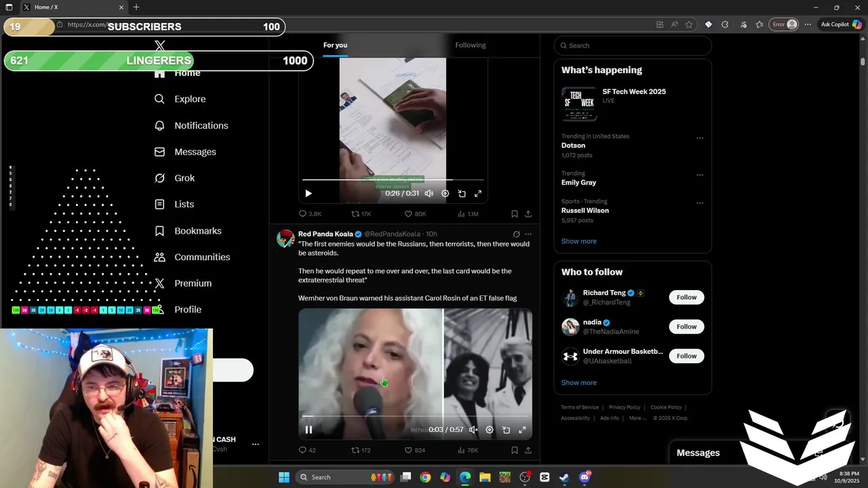
Task: Open Grok from the sidebar
Action: click(x=174, y=178)
